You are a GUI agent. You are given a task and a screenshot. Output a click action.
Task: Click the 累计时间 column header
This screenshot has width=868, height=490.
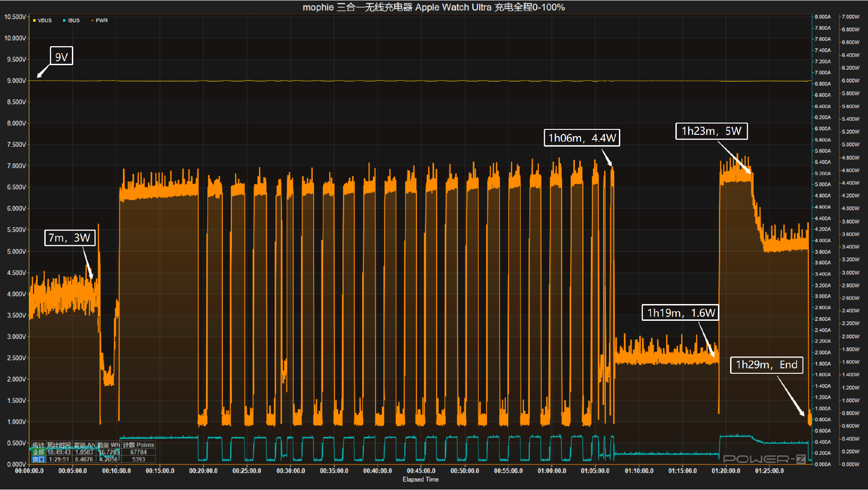pos(59,445)
